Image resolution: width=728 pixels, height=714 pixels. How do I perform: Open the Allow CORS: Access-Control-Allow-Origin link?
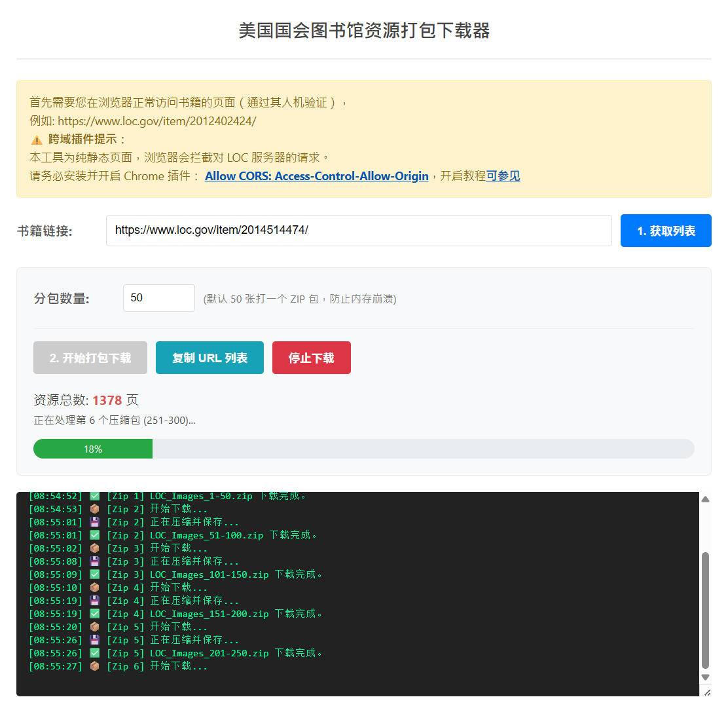click(316, 176)
